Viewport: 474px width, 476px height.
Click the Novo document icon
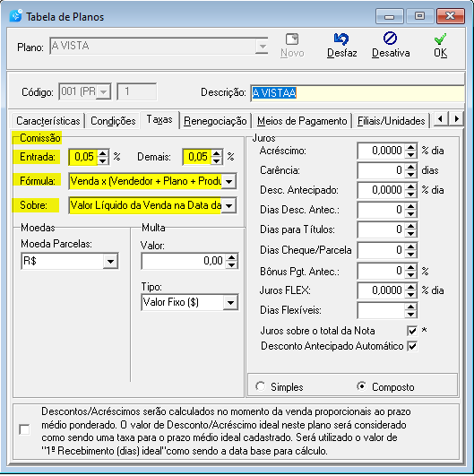(x=292, y=39)
